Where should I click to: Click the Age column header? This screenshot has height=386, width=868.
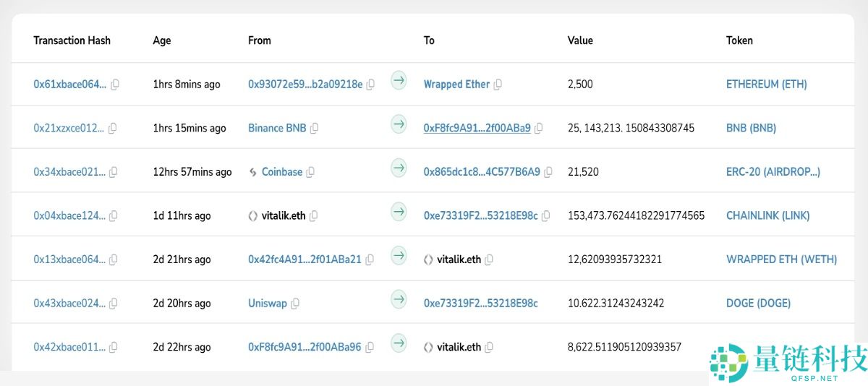click(x=162, y=40)
